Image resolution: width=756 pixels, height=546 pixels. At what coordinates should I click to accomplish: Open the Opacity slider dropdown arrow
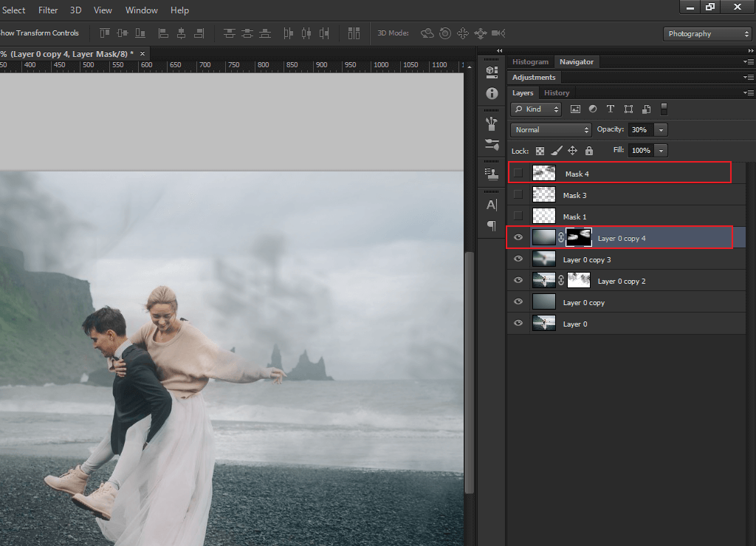click(661, 130)
